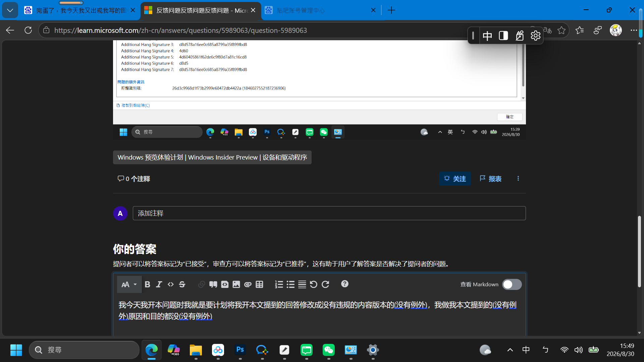This screenshot has height=362, width=644.
Task: Create a bulleted list in editor
Action: pyautogui.click(x=290, y=284)
